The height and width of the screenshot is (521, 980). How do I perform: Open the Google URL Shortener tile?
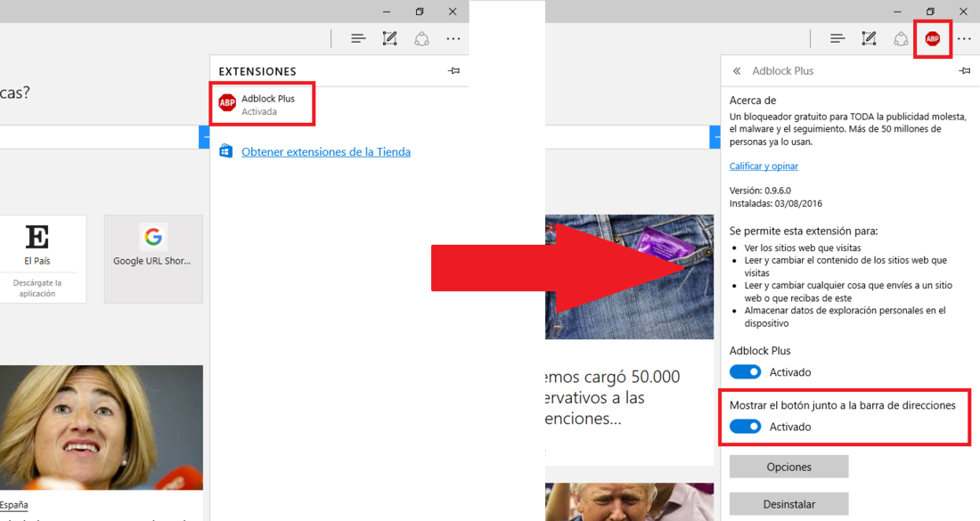(x=153, y=259)
